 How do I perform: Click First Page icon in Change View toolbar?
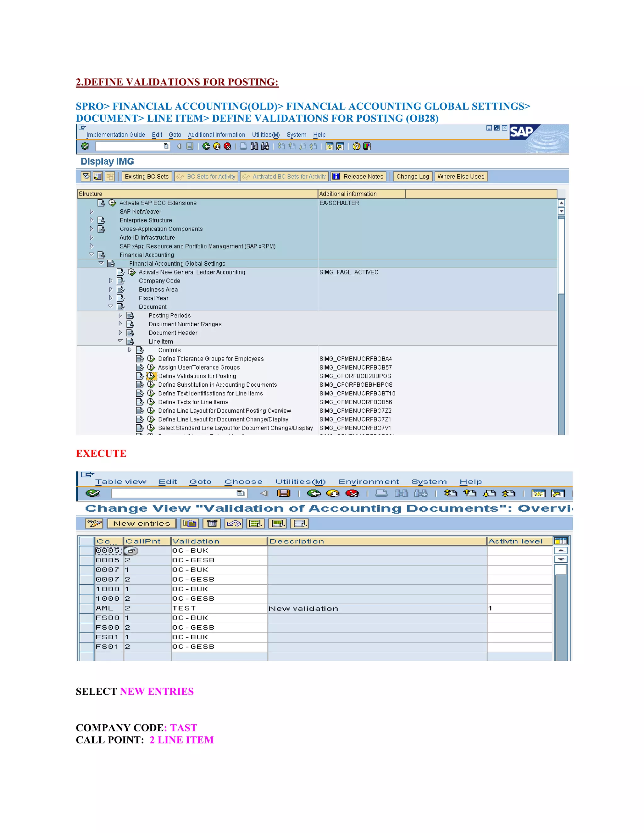(450, 493)
